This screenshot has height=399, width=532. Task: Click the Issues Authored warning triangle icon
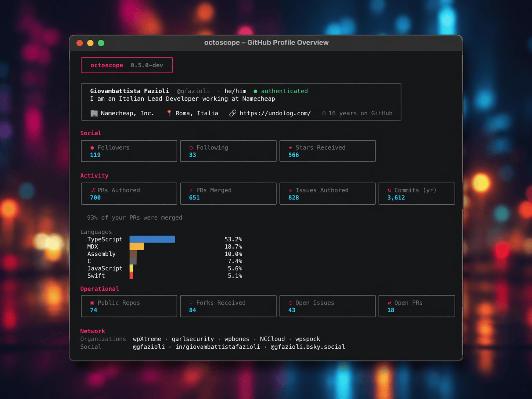point(290,190)
